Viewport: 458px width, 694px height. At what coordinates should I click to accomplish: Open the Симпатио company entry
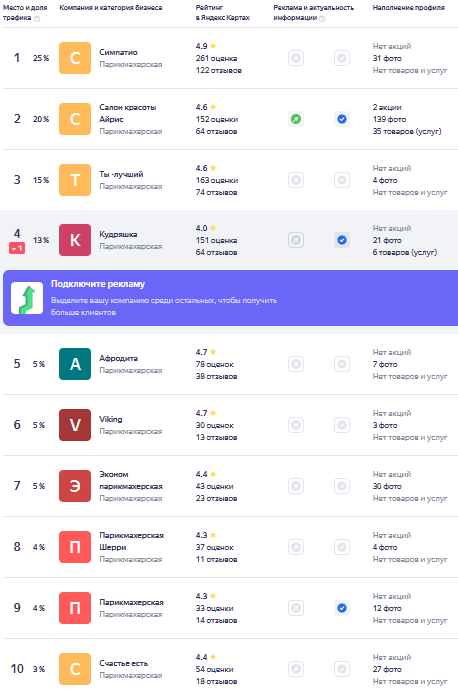click(x=118, y=52)
